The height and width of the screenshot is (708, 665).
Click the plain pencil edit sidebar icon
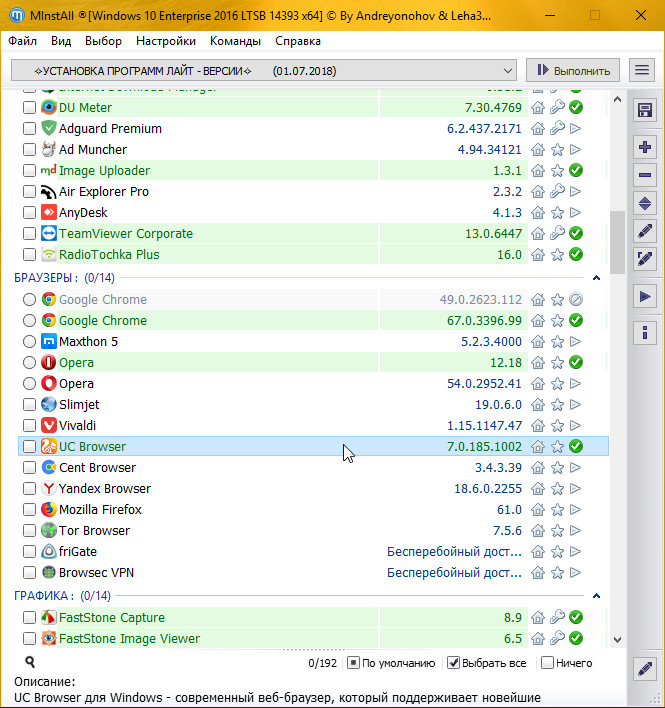click(x=645, y=231)
